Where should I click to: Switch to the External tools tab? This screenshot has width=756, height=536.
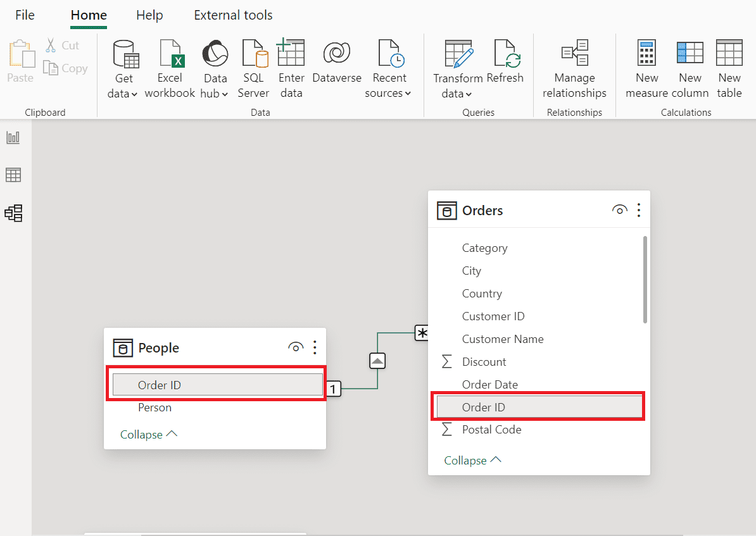[x=233, y=15]
